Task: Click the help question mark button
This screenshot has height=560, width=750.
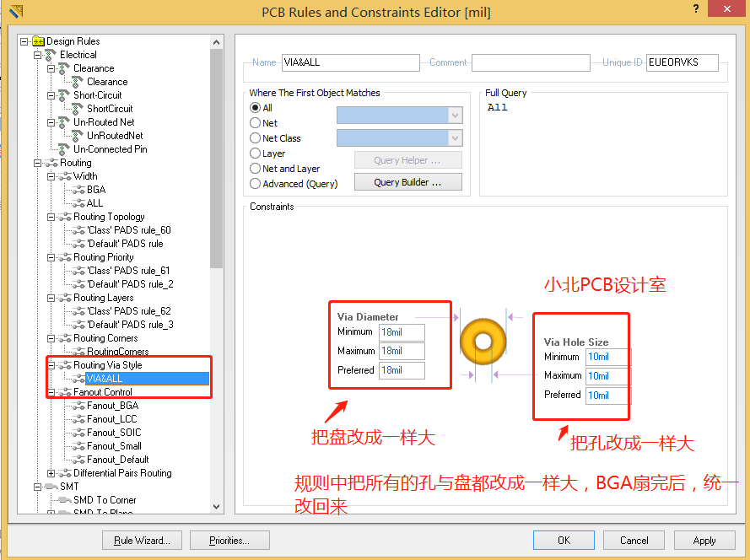Action: point(695,8)
